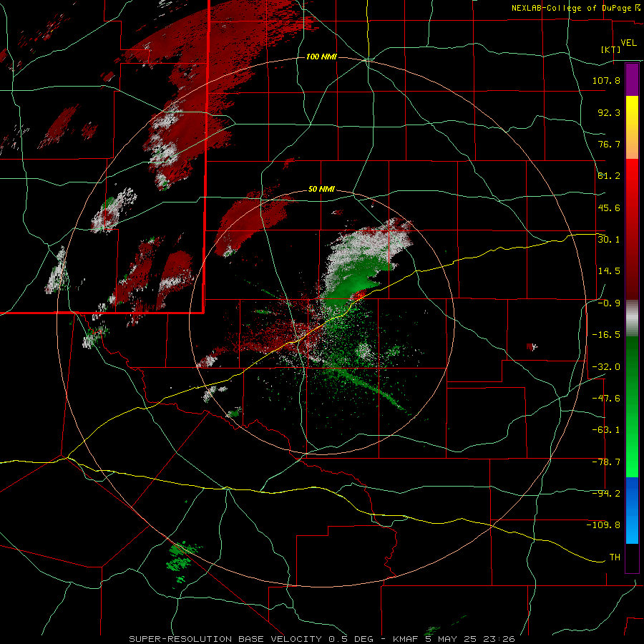This screenshot has height=644, width=644.
Task: Select the -0.9 legend value
Action: [x=609, y=303]
